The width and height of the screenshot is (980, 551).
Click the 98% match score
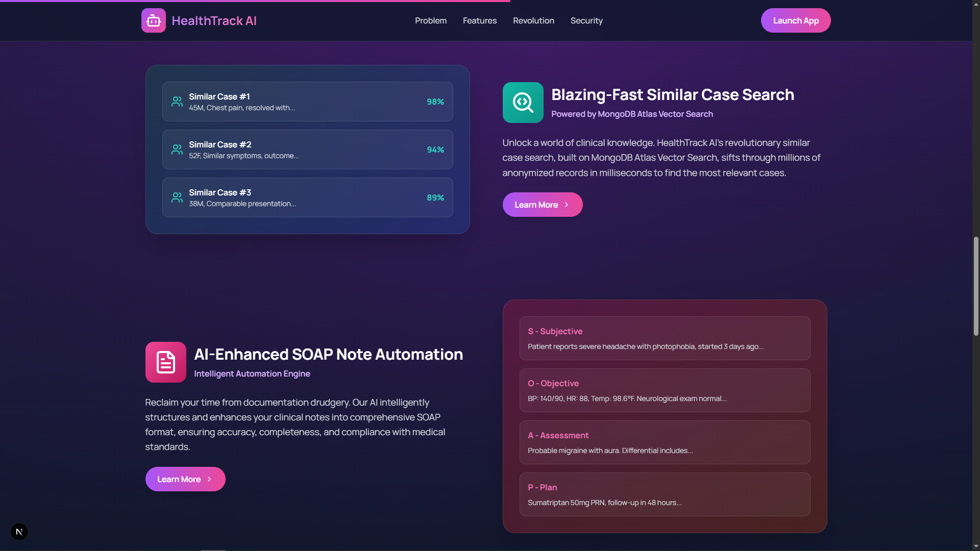pyautogui.click(x=435, y=102)
